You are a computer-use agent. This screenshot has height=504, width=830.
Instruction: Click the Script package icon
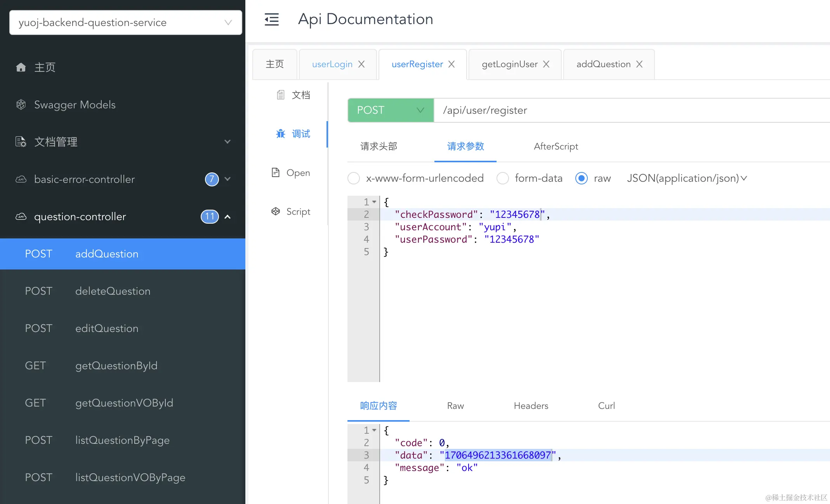(x=276, y=212)
